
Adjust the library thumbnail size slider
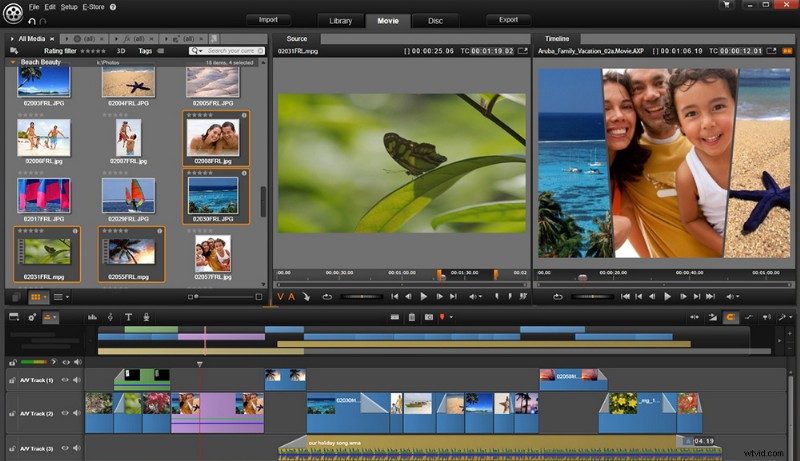click(x=224, y=297)
